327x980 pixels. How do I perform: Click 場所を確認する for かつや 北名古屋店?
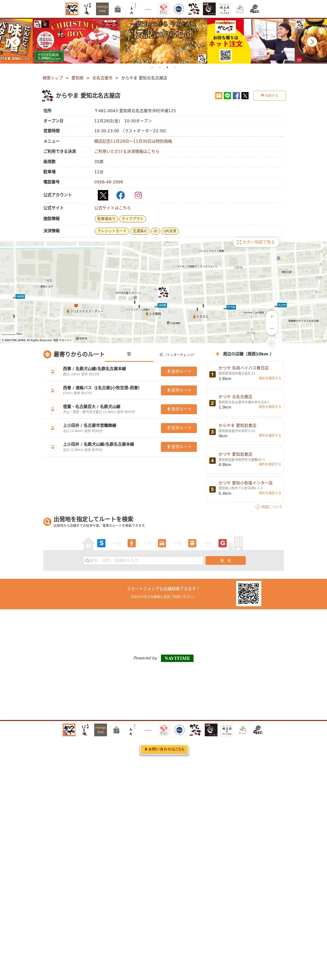pos(270,407)
